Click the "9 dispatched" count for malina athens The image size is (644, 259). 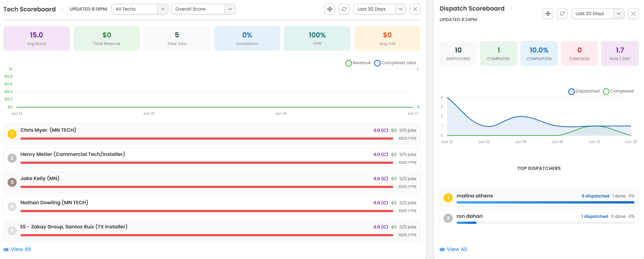596,196
